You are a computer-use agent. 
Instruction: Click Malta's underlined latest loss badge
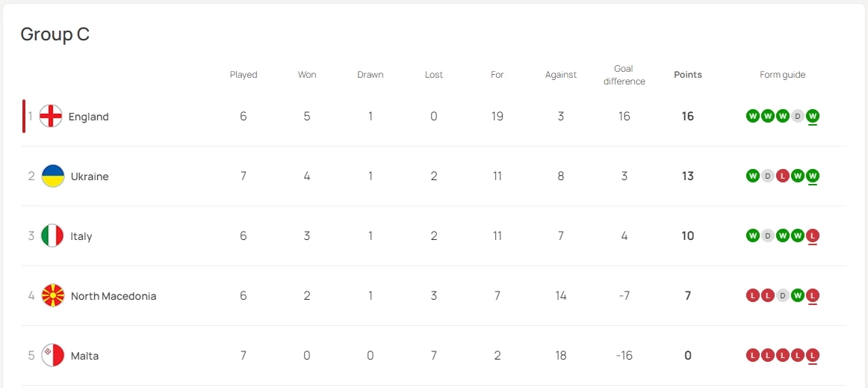tap(813, 355)
